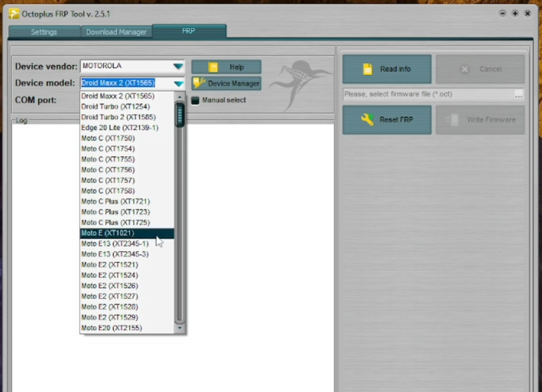Select Moto C (XT1757)
Image resolution: width=542 pixels, height=392 pixels.
[127, 181]
